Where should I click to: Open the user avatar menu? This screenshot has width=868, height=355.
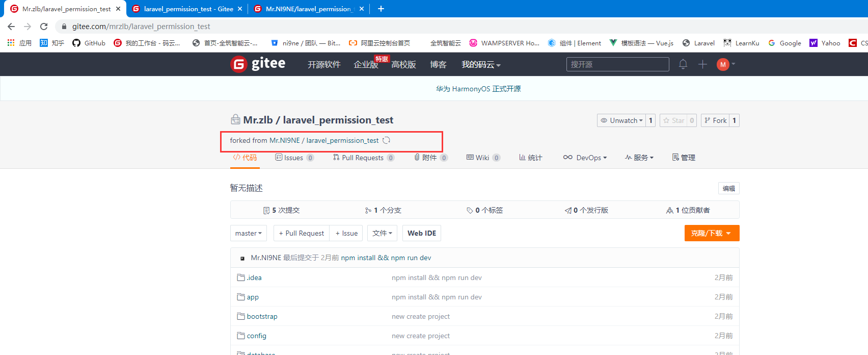(723, 64)
